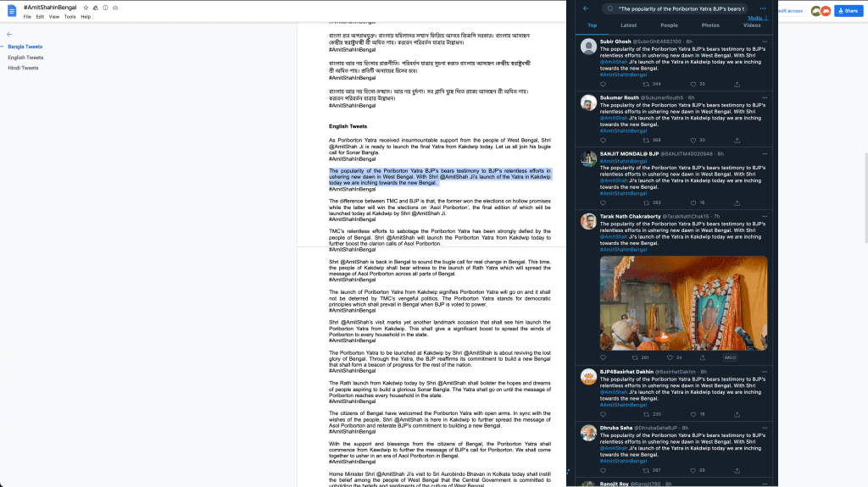Reply to SANJIT MONDAL's tweet
Image resolution: width=868 pixels, height=487 pixels.
pos(603,202)
